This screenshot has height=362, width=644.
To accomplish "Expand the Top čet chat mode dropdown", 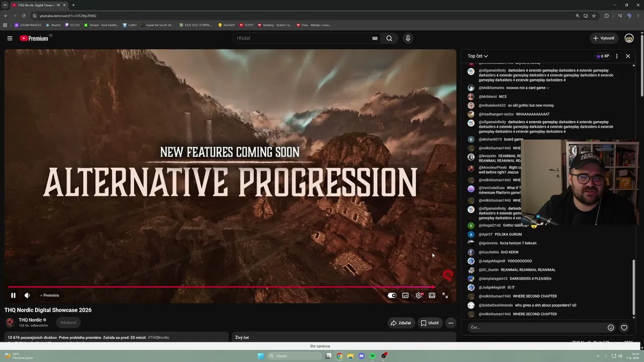I will pyautogui.click(x=478, y=56).
